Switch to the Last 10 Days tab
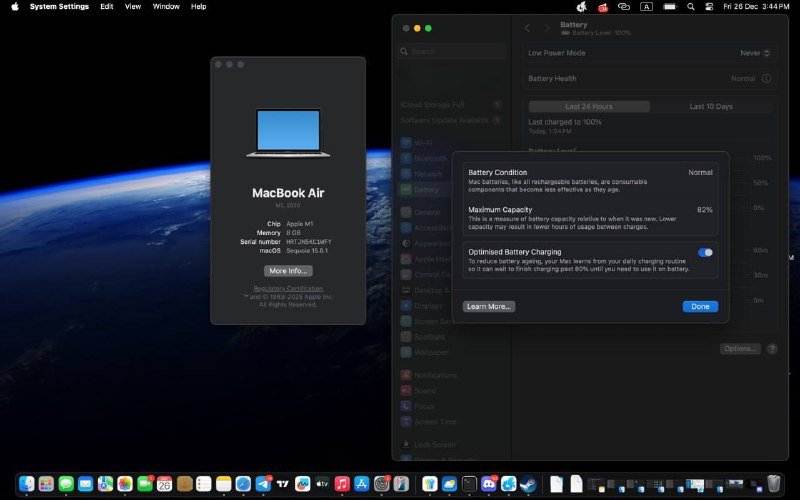Viewport: 800px width, 500px height. pyautogui.click(x=711, y=106)
